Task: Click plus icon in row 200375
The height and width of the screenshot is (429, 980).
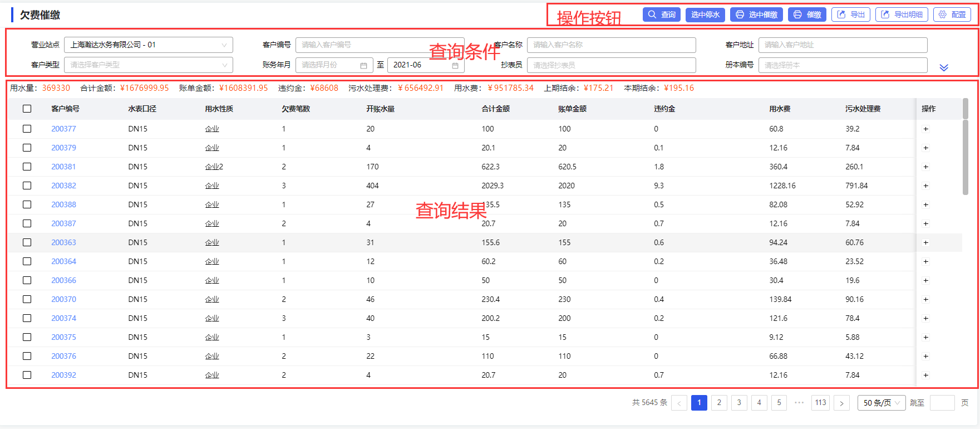Action: click(926, 337)
